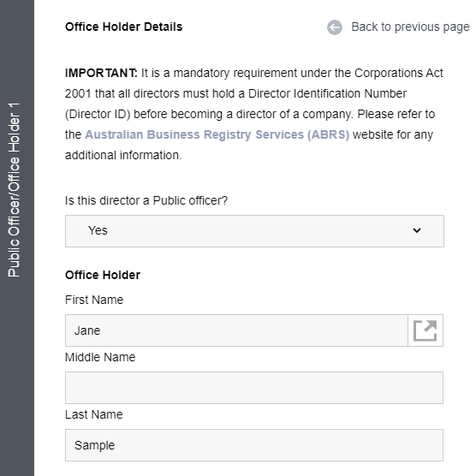Click the 'Is this director a Public officer?' label

click(x=146, y=200)
